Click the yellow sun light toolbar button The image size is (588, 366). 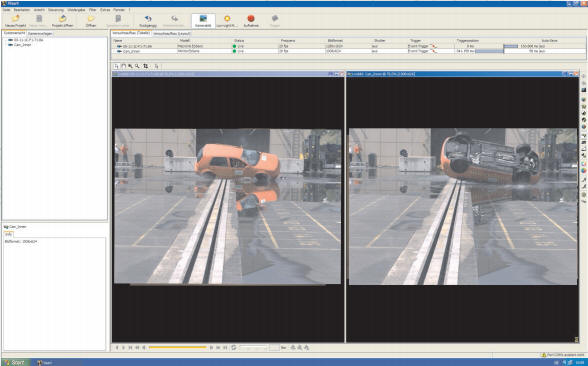click(x=227, y=21)
